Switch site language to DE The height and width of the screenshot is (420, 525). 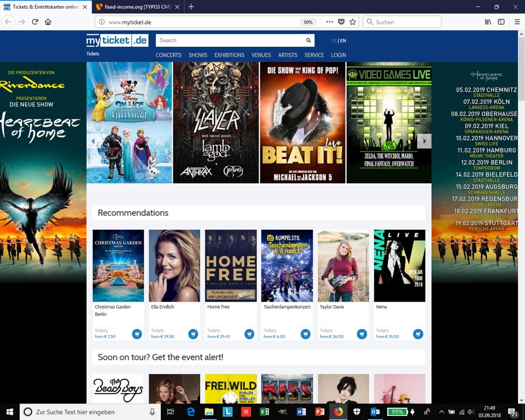[x=334, y=40]
